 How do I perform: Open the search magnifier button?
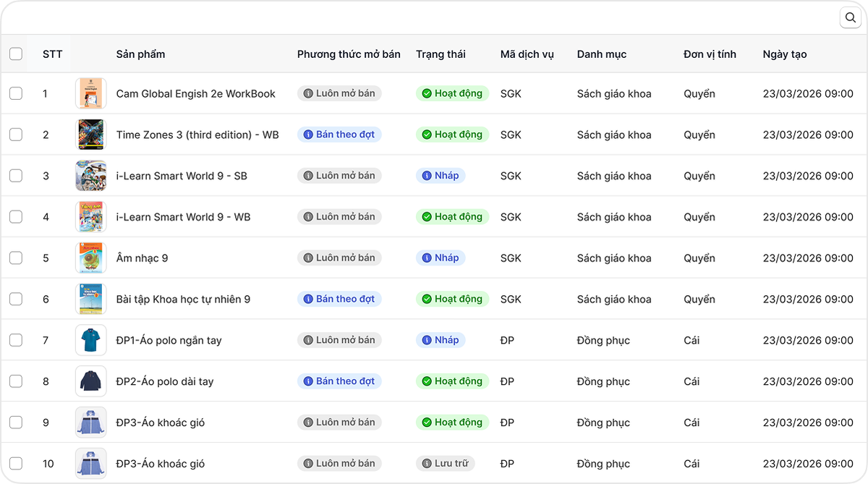click(x=850, y=17)
